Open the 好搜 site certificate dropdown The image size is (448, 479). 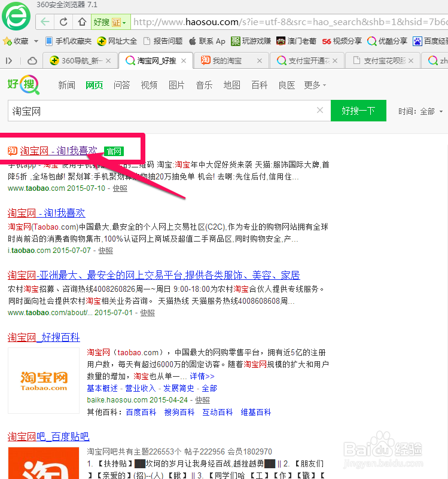coord(111,22)
